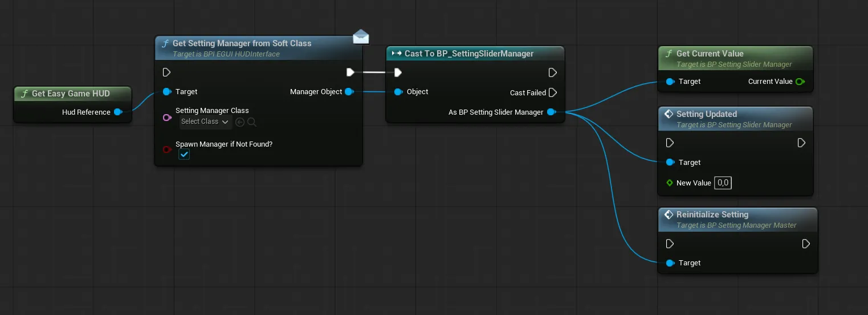Click the Hud Reference output pin
Viewport: 868px width, 315px height.
[118, 112]
